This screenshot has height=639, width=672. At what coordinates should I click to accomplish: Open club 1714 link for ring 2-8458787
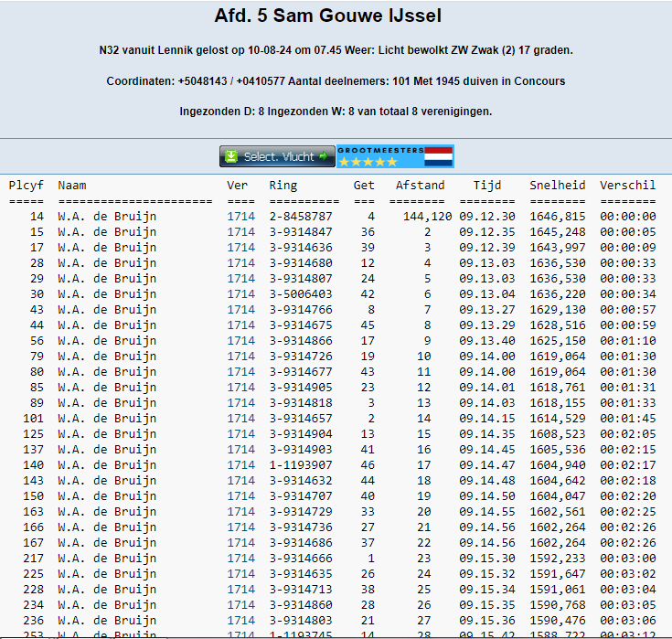[241, 217]
